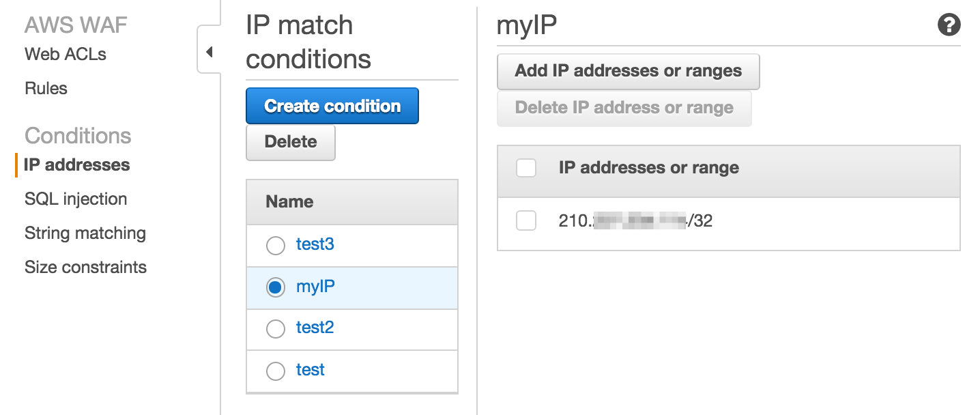
Task: Click the Name column header
Action: point(289,202)
